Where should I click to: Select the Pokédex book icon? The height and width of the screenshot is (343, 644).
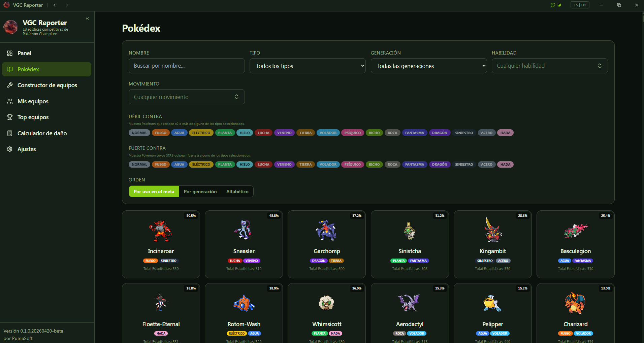(x=10, y=69)
